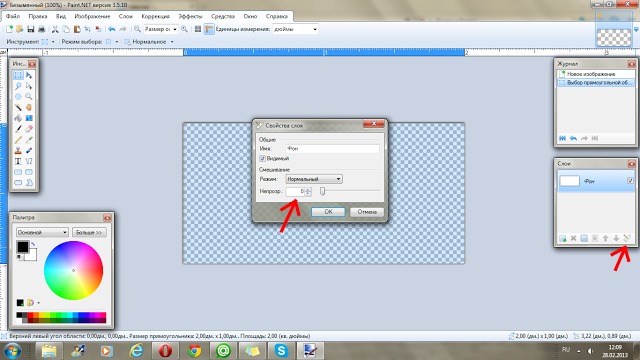Toggle the Видимый checkbox in dialog
The image size is (640, 360).
tap(262, 158)
